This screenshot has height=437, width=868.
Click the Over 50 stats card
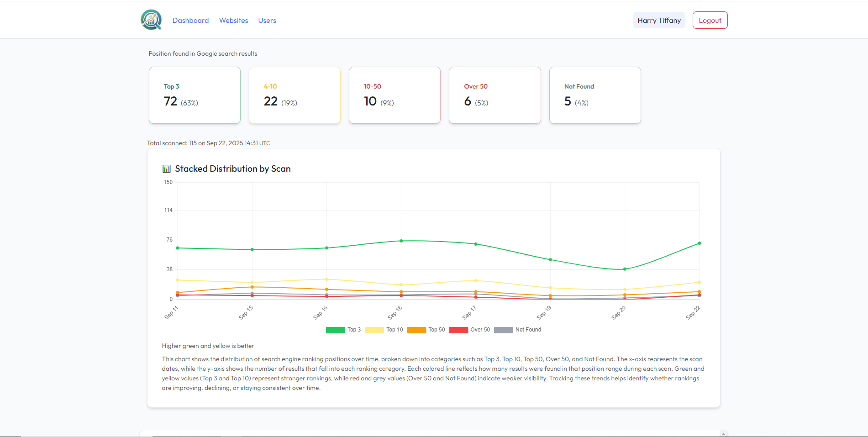(x=495, y=95)
